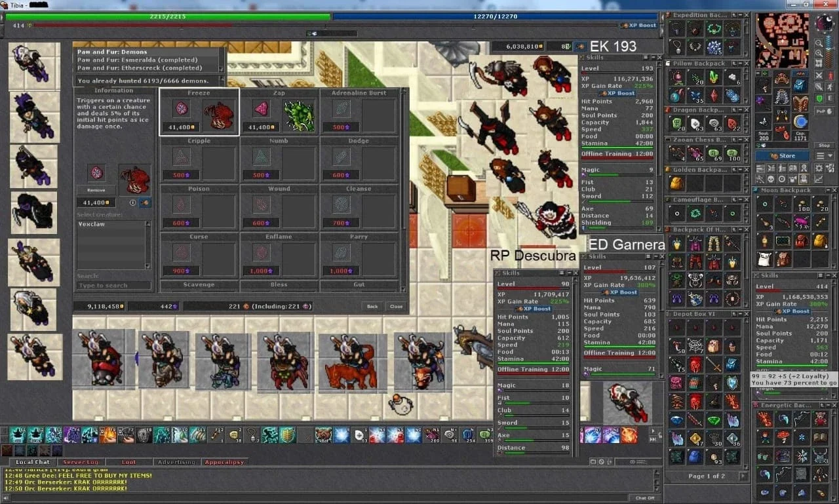Viewport: 839px width, 504px height.
Task: Click the pink Zap charm rune icon
Action: (261, 109)
